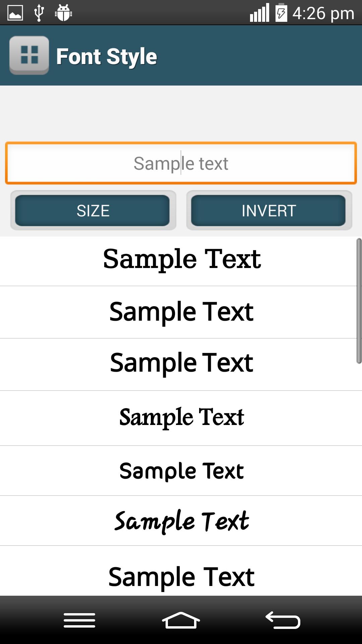Select the handwritten script font sample
The image size is (362, 644).
pyautogui.click(x=181, y=521)
